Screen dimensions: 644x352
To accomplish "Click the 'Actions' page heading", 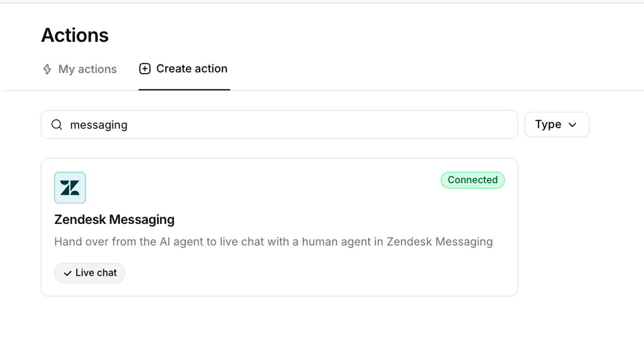I will pyautogui.click(x=75, y=35).
